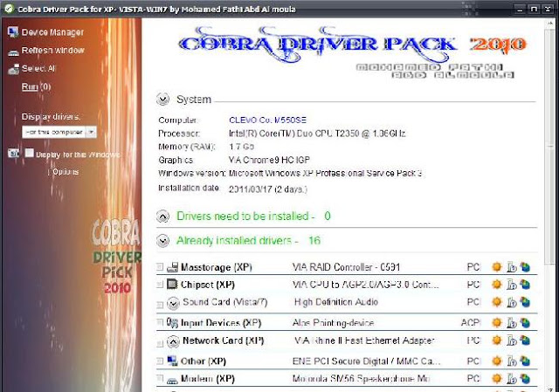The width and height of the screenshot is (559, 392).
Task: Click the globe icon in the Modem row
Action: point(525,378)
